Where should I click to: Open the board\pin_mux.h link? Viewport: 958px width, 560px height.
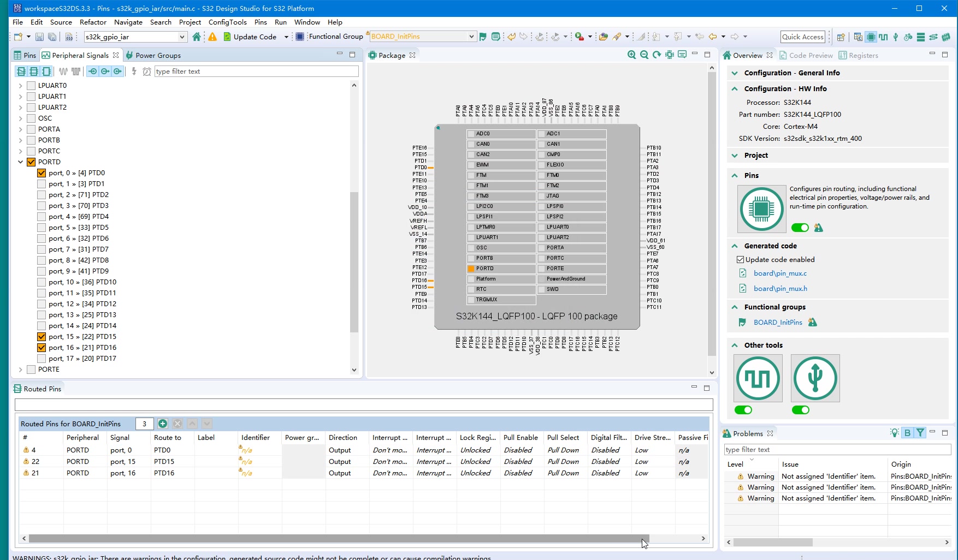pyautogui.click(x=780, y=289)
